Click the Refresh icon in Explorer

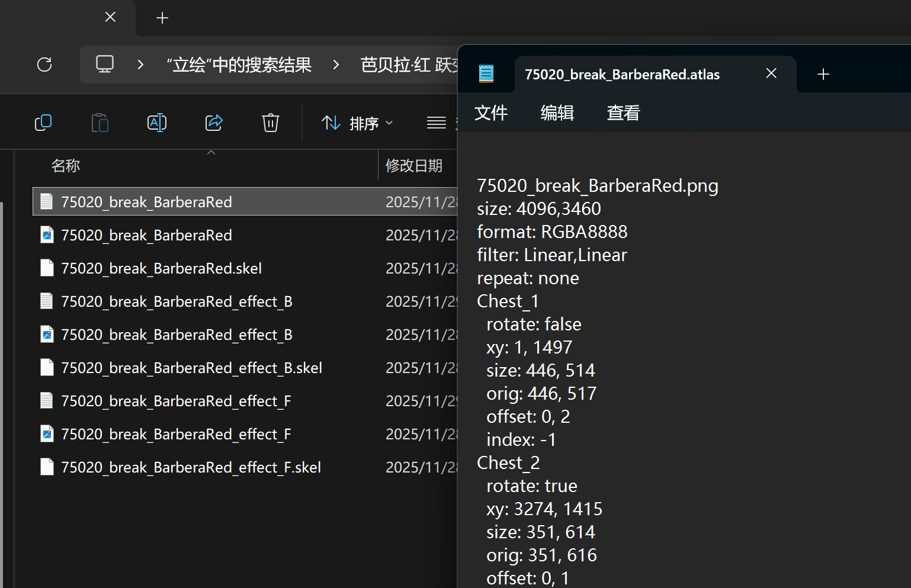44,65
